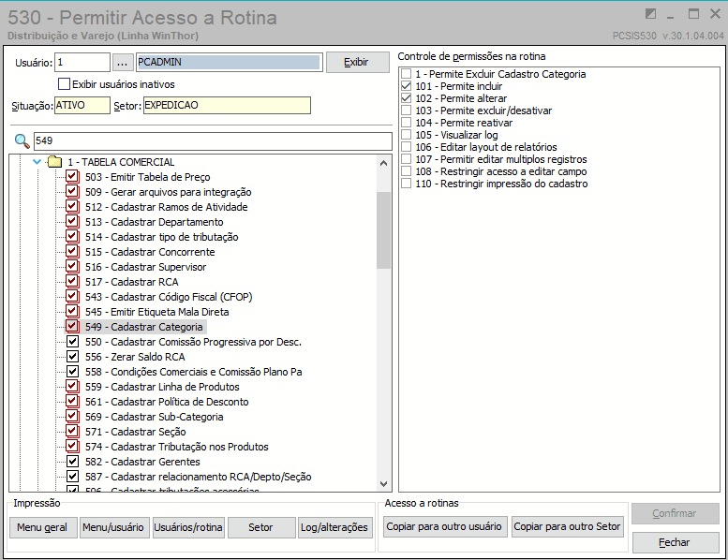Click the routine search field containing 549
Image resolution: width=728 pixels, height=560 pixels.
click(x=213, y=141)
